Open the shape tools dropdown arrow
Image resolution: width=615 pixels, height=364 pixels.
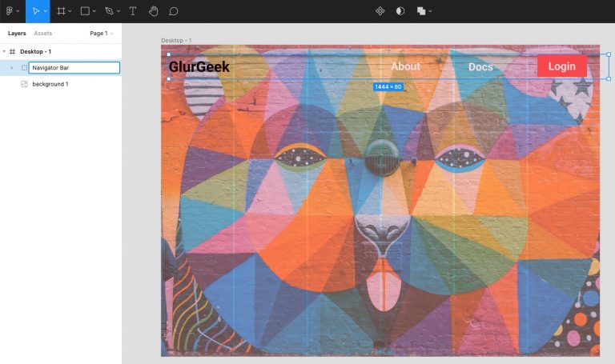[x=94, y=11]
